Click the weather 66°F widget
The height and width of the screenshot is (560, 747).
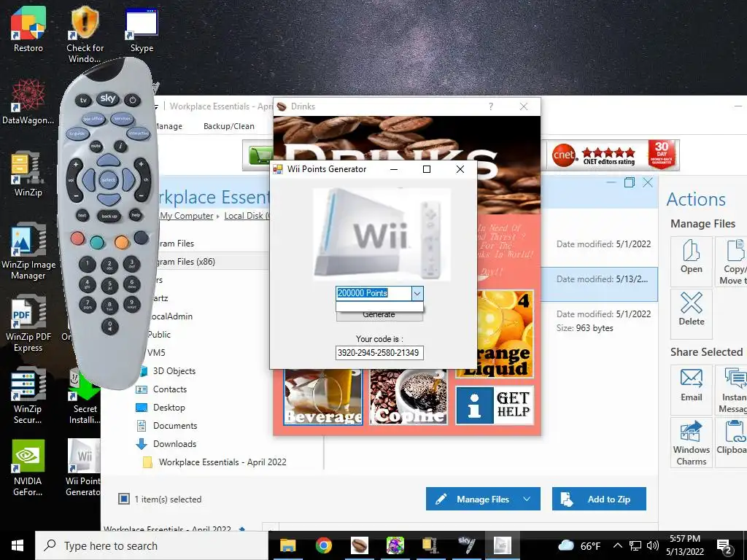point(578,545)
